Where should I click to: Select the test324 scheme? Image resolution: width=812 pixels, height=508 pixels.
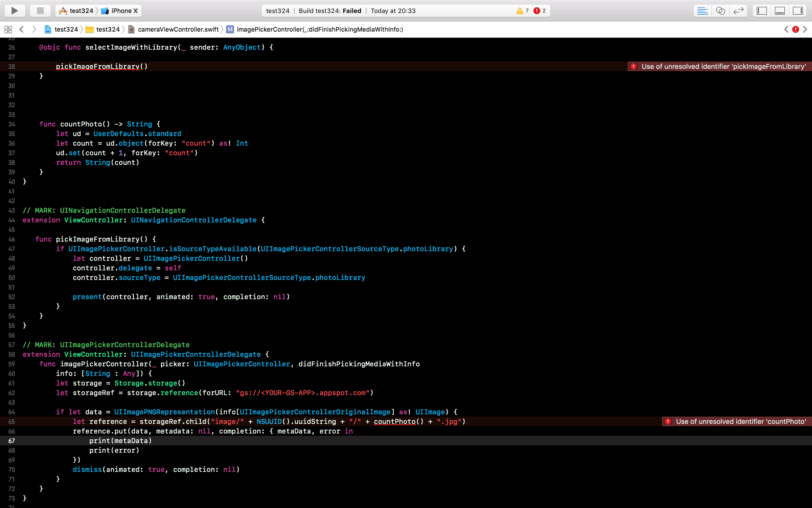coord(76,11)
